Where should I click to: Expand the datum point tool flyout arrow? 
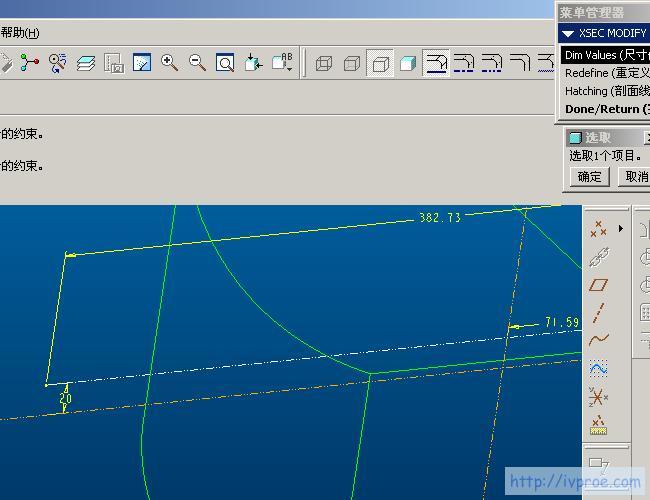(621, 229)
